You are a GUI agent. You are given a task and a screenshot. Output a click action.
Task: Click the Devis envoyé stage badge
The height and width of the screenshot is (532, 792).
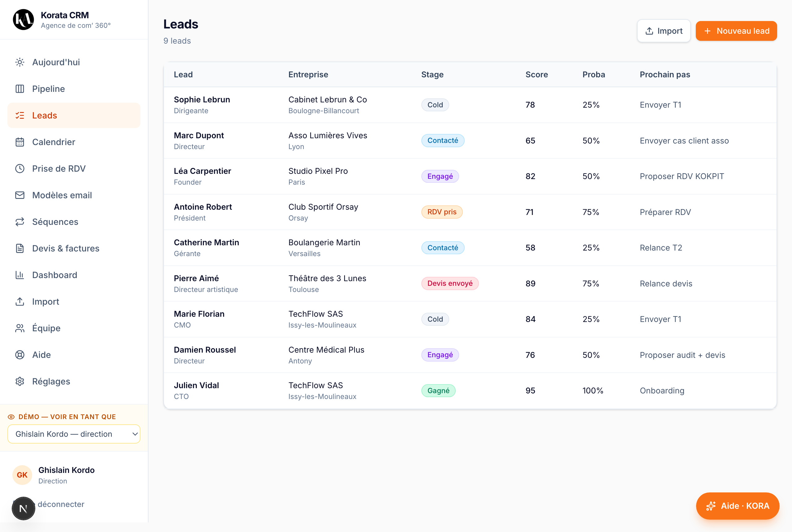[x=450, y=283]
